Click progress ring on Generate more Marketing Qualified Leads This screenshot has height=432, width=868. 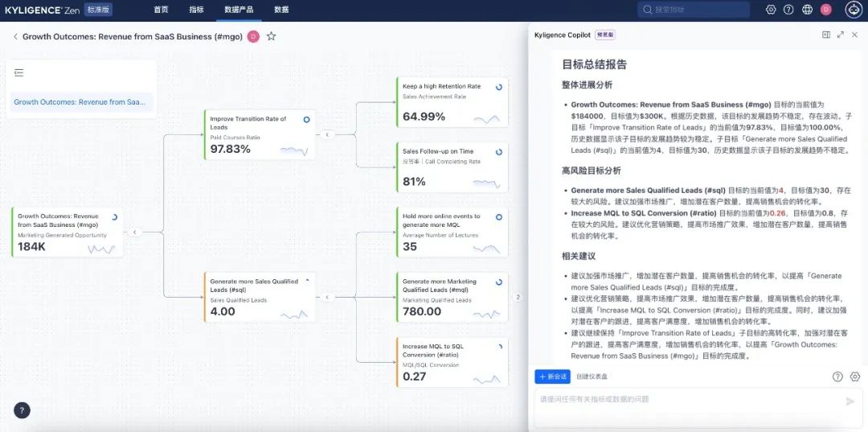(x=499, y=282)
